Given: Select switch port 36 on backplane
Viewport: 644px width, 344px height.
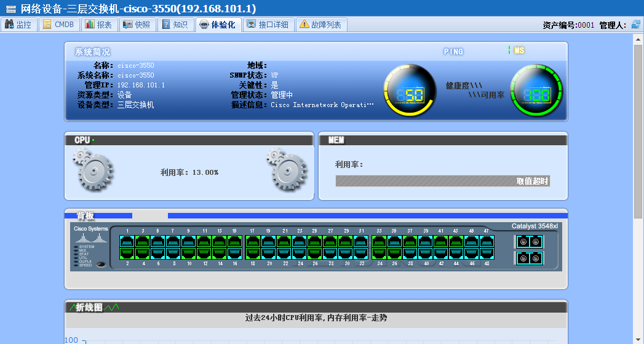Looking at the screenshot, I should click(x=395, y=254).
